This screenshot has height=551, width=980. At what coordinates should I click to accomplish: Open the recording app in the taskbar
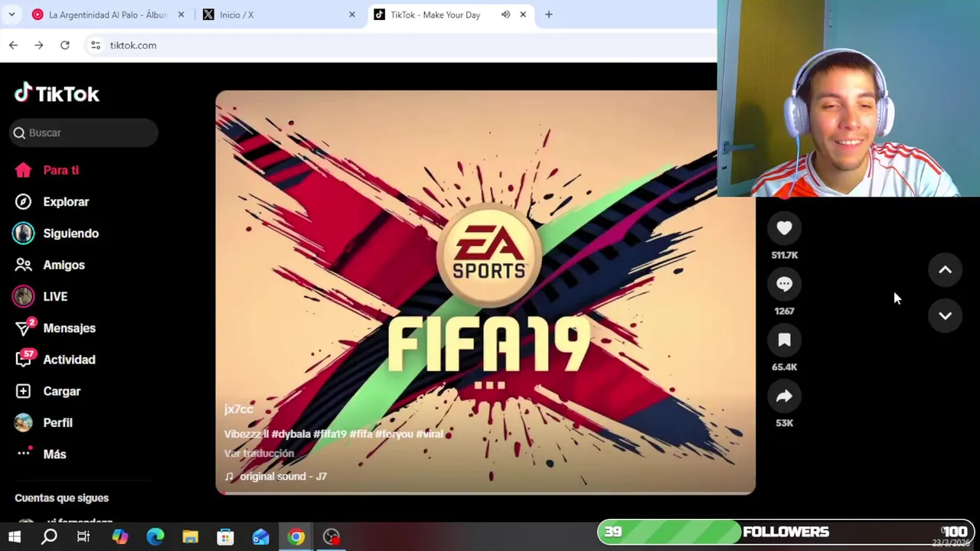pos(332,536)
